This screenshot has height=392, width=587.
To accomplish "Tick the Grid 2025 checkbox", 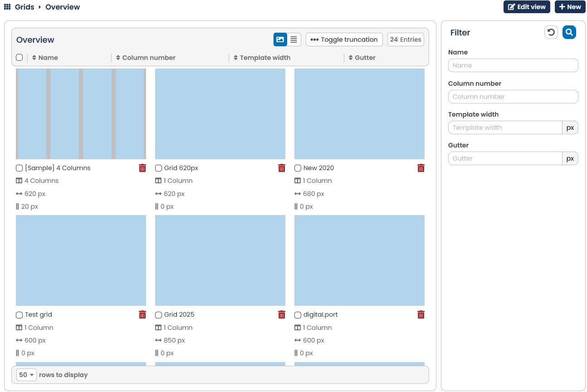I will point(159,315).
